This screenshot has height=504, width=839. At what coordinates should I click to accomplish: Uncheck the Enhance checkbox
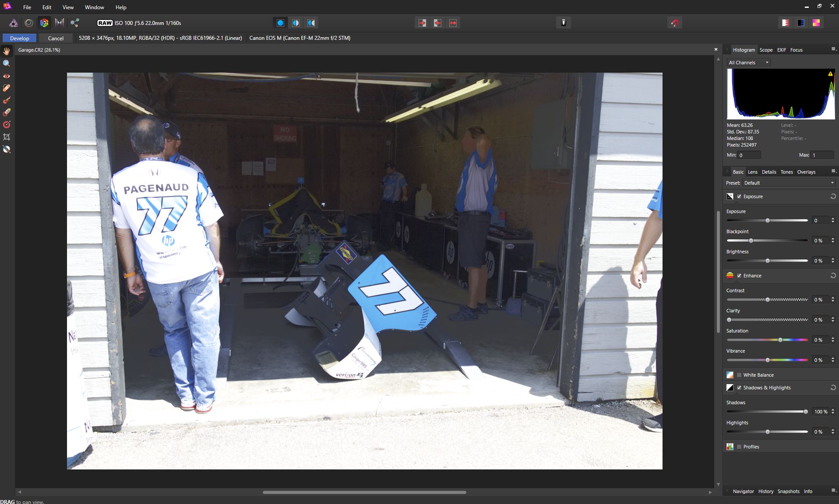[x=739, y=276]
